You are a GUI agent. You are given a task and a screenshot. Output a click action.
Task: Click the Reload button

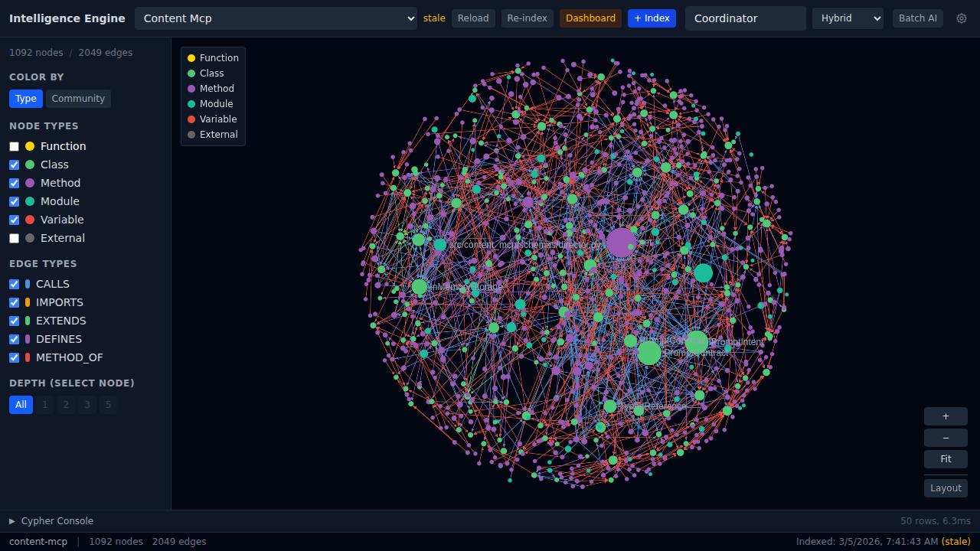pos(472,18)
